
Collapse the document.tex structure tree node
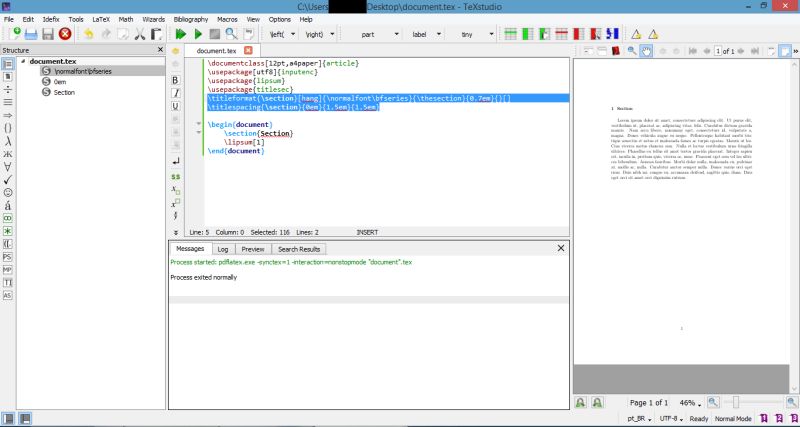23,61
